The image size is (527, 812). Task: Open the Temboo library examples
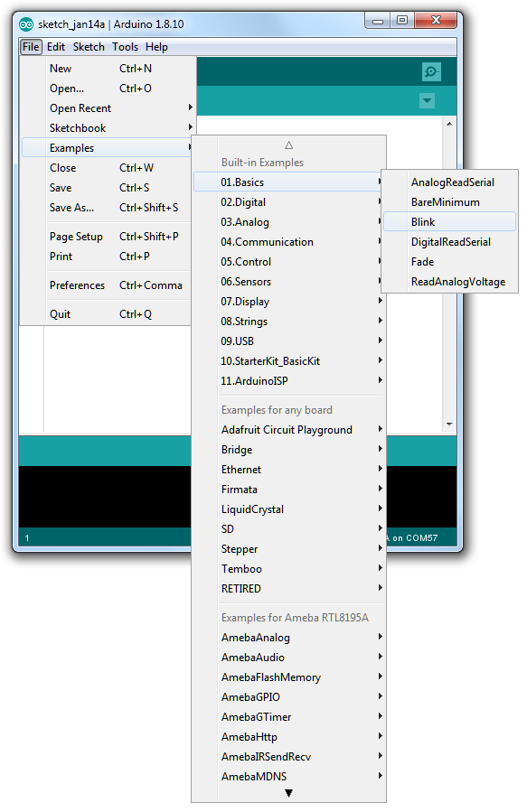(x=288, y=569)
